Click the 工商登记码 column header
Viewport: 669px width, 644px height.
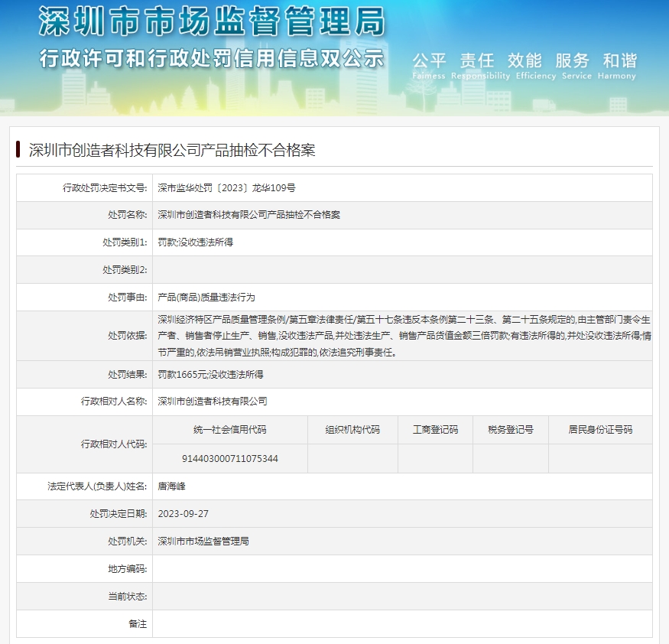[x=435, y=430]
